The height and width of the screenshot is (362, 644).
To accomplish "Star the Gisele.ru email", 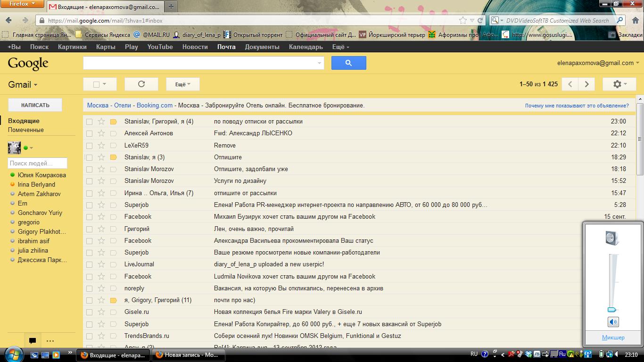I will pos(101,312).
